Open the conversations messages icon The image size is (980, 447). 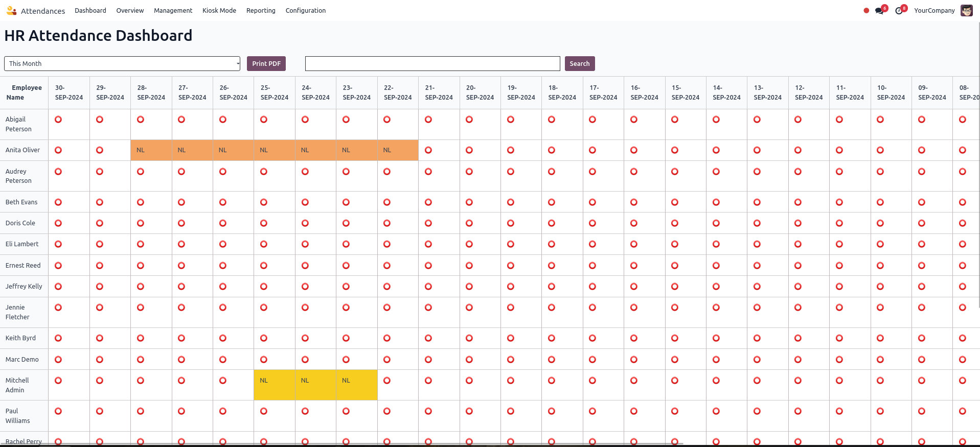879,11
